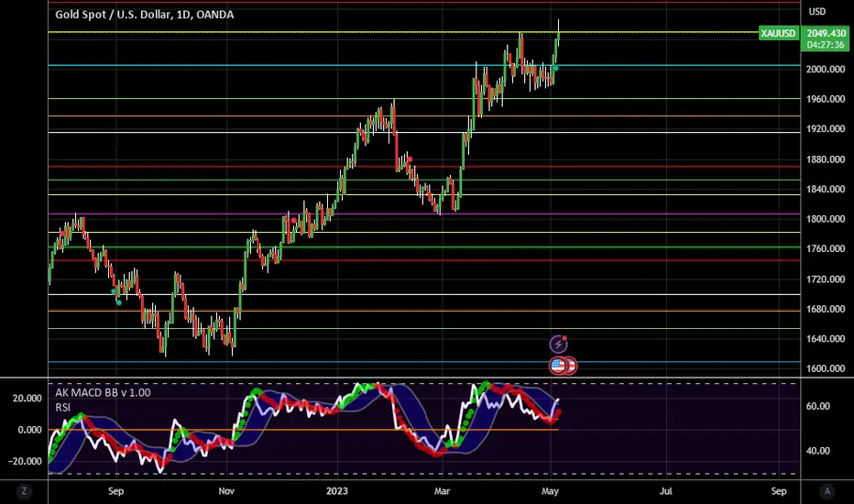The width and height of the screenshot is (854, 504).
Task: Click the 2000.000 price axis label
Action: coord(826,70)
